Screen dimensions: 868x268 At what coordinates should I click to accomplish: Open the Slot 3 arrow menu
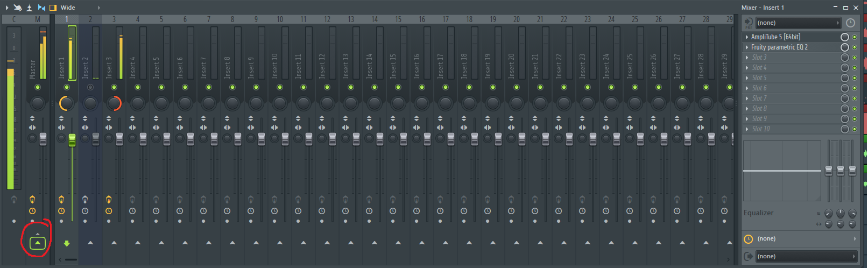(746, 58)
